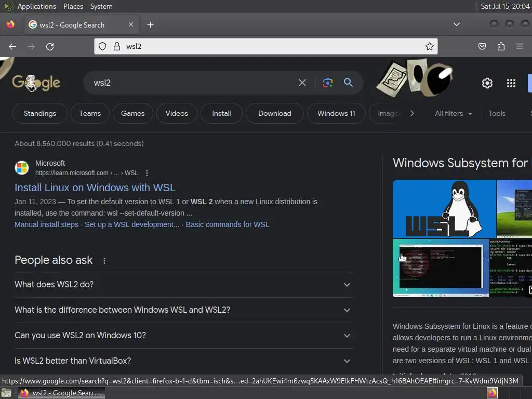Open the Places menu in top panel
Screen dimensions: 532x399
pos(73,6)
